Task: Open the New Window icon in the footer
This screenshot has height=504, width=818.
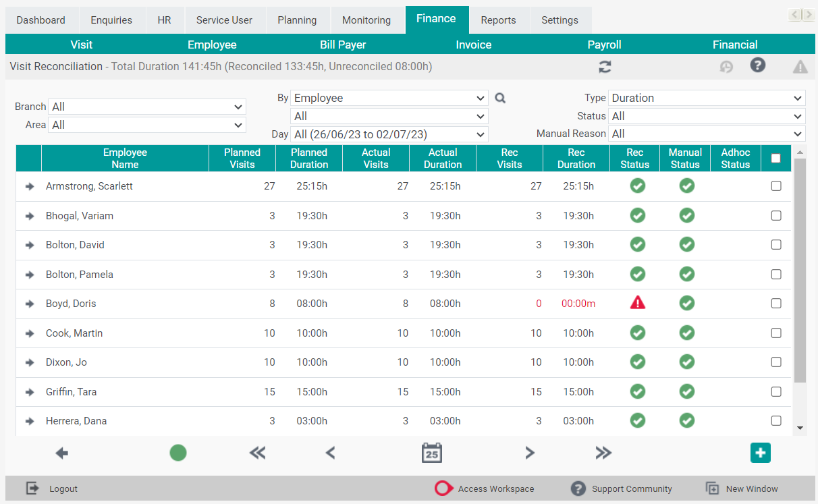Action: (712, 488)
